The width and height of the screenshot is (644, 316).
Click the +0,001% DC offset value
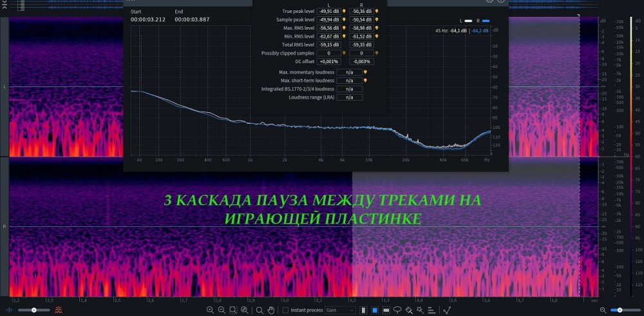coord(329,61)
